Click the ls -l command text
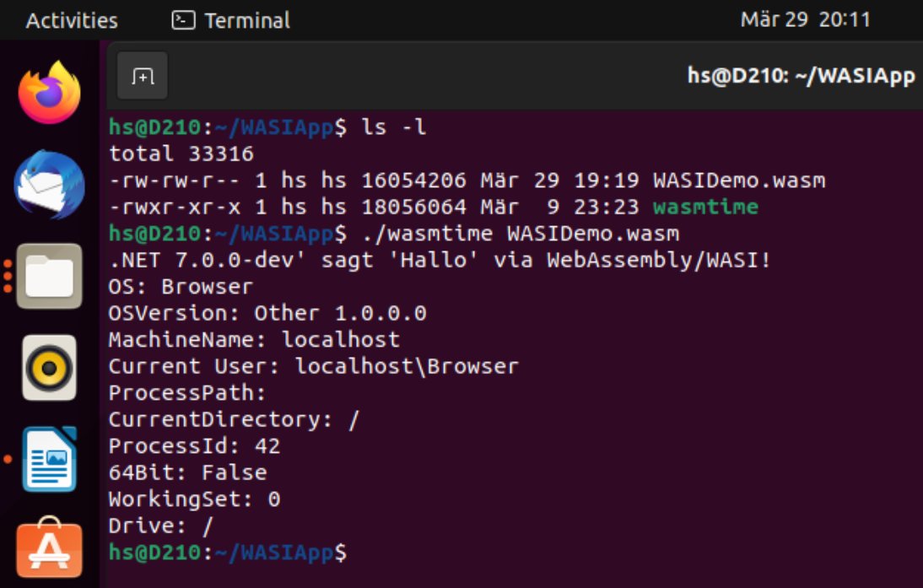This screenshot has height=588, width=923. pyautogui.click(x=394, y=127)
